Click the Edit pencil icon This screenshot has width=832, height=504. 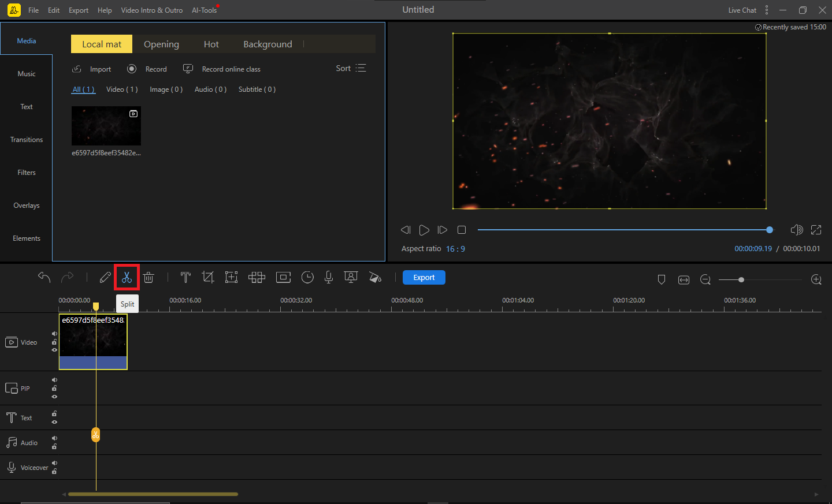105,278
